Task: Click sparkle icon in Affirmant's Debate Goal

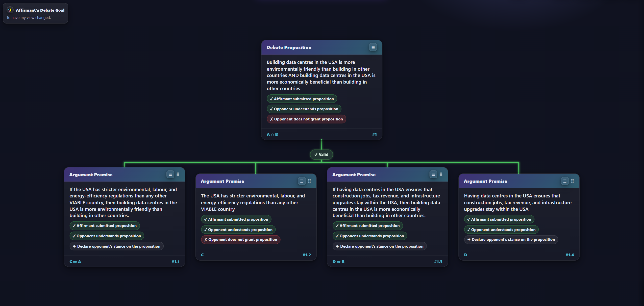Action: click(x=10, y=10)
